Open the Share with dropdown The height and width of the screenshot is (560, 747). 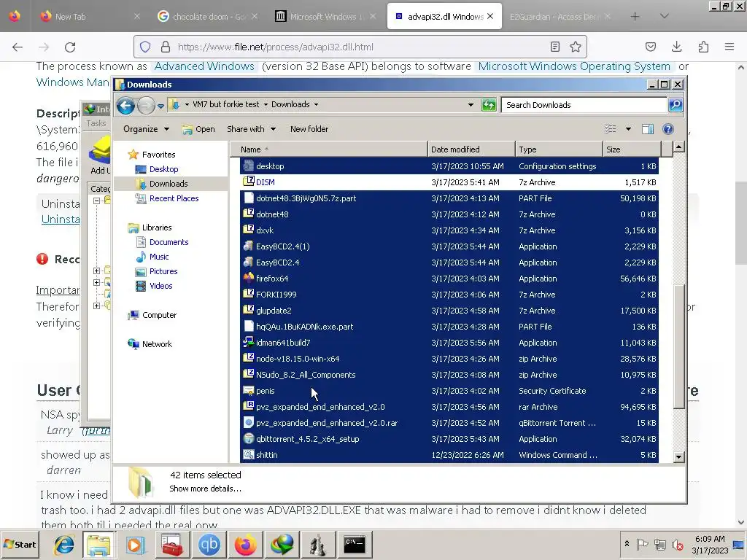[251, 129]
